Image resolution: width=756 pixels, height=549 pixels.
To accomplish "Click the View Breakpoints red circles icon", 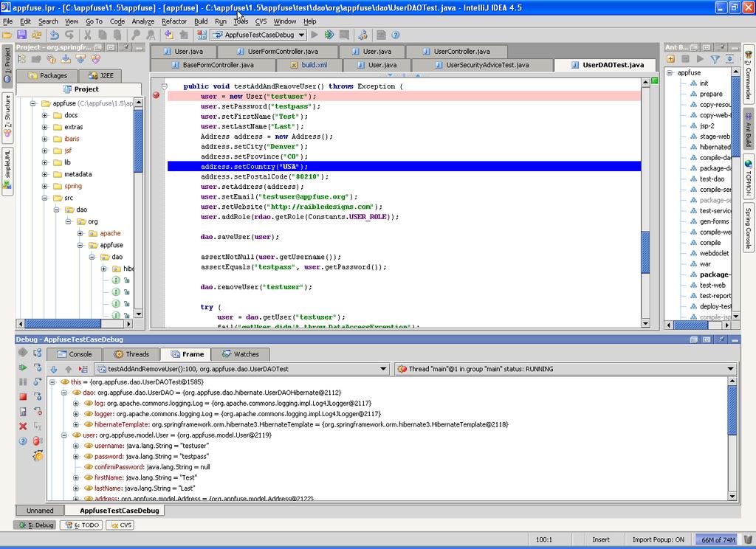I will [x=38, y=441].
